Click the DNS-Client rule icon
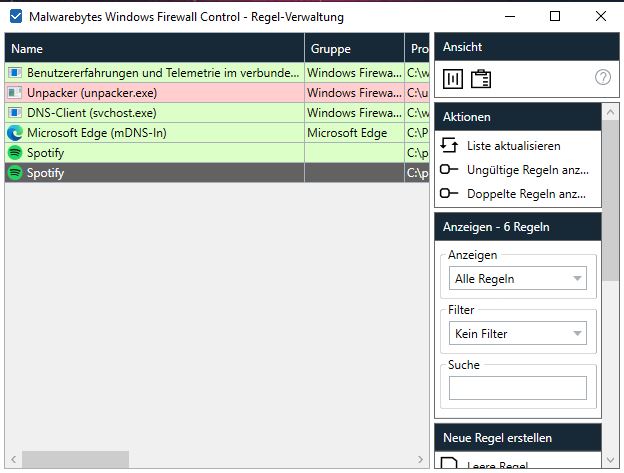This screenshot has width=624, height=473. [x=15, y=113]
